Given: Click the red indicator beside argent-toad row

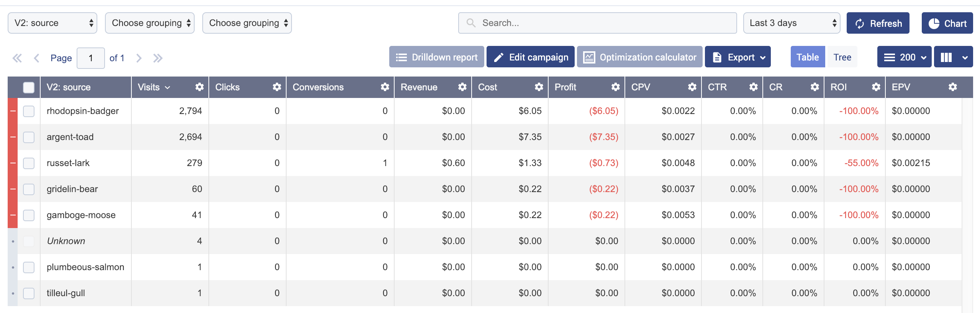Looking at the screenshot, I should [13, 137].
